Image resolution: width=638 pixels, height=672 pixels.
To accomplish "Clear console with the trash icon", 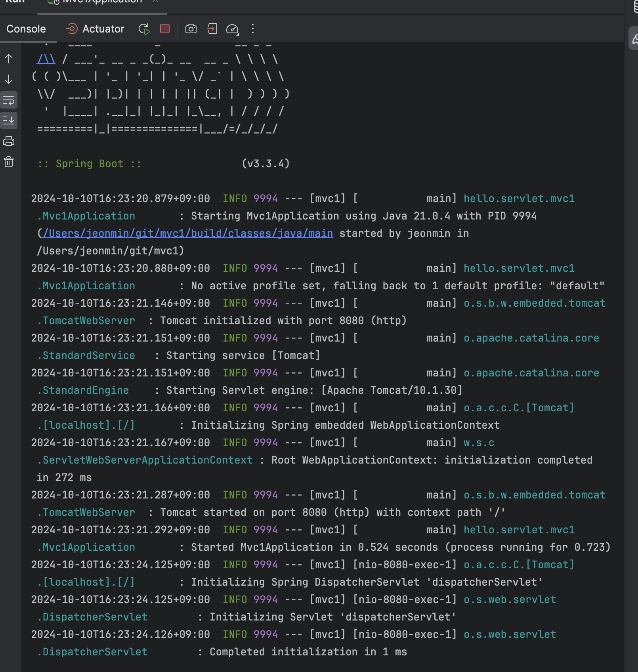I will (9, 162).
